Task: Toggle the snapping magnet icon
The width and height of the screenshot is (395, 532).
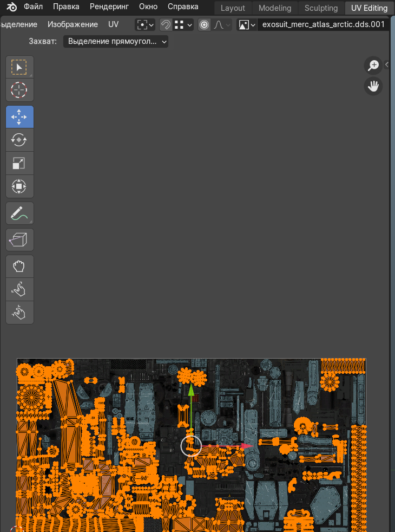Action: coord(166,25)
